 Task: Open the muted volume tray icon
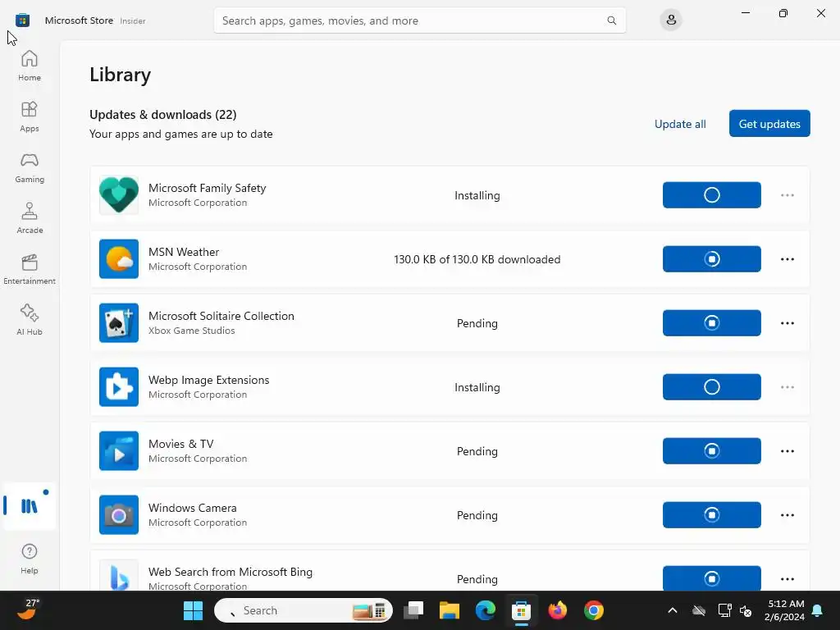[746, 610]
